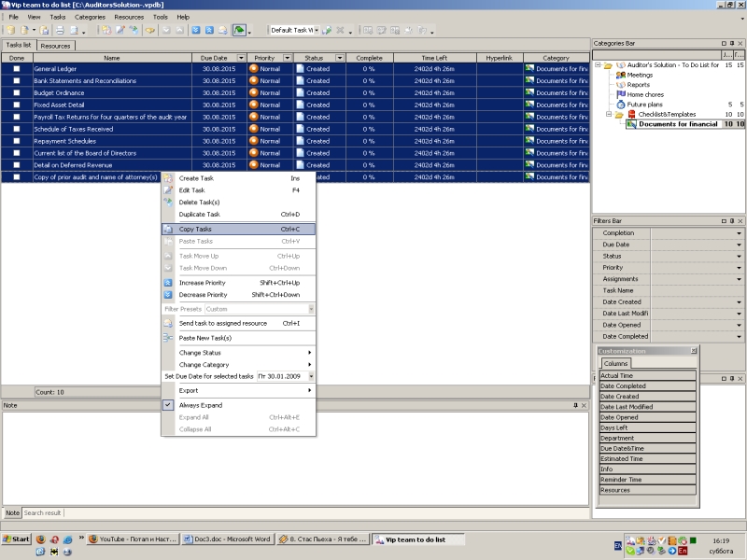Open the Completion filter dropdown
The height and width of the screenshot is (560, 747).
(739, 233)
